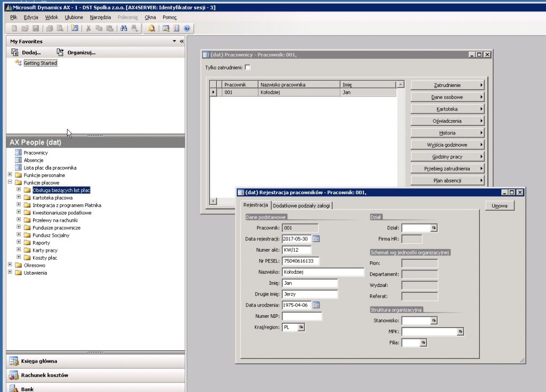
Task: Open the Kraj/region lookup button
Action: [x=301, y=327]
